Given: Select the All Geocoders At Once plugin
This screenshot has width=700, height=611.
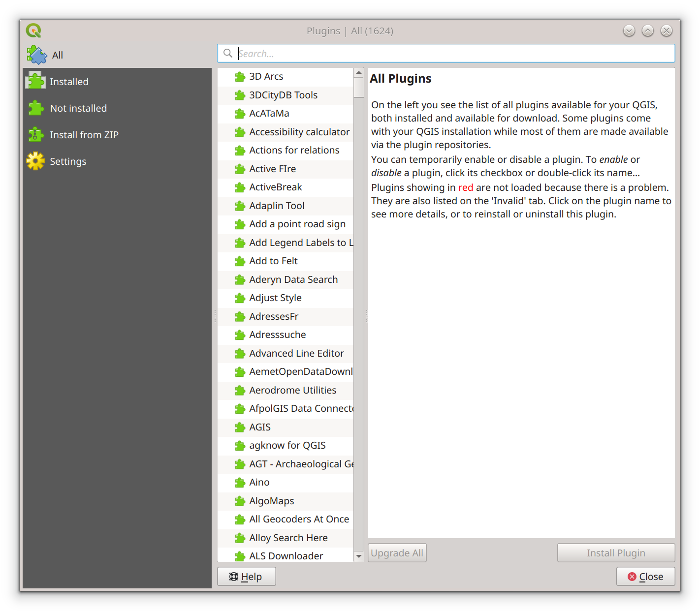Looking at the screenshot, I should click(x=286, y=519).
